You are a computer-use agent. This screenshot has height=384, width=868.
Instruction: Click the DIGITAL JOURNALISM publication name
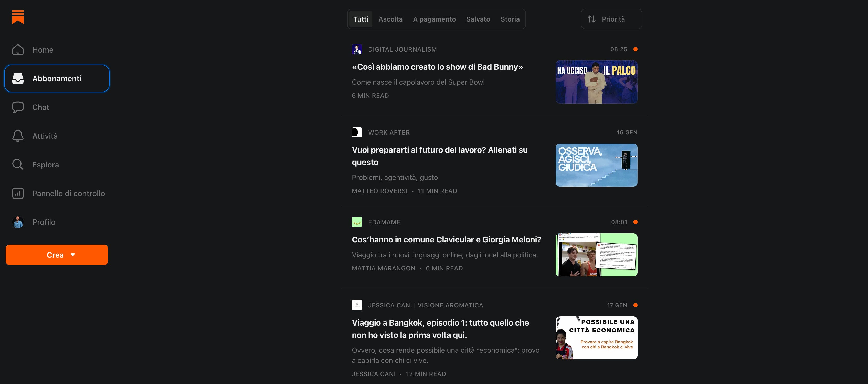(x=402, y=49)
